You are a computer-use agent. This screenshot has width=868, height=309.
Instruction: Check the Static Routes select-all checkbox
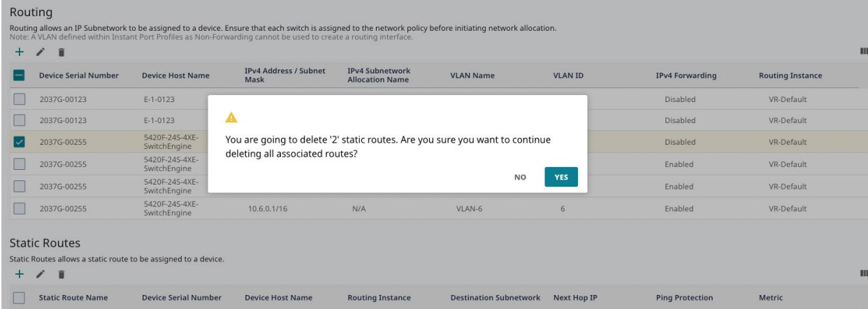point(20,299)
